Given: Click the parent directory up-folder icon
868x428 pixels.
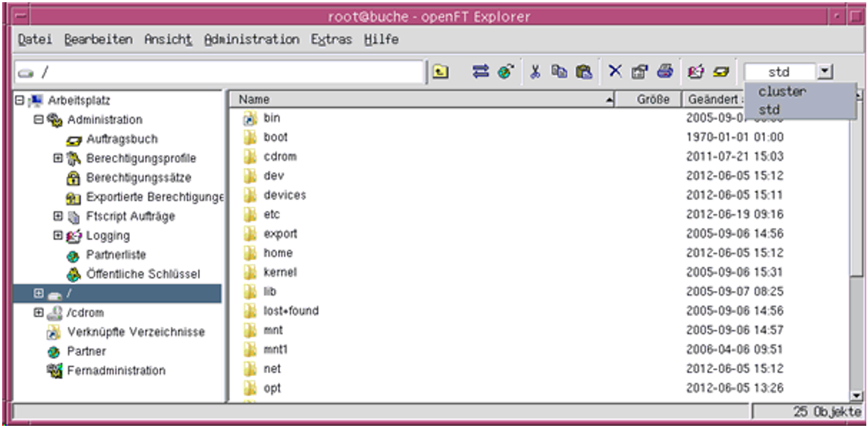Looking at the screenshot, I should tap(440, 71).
